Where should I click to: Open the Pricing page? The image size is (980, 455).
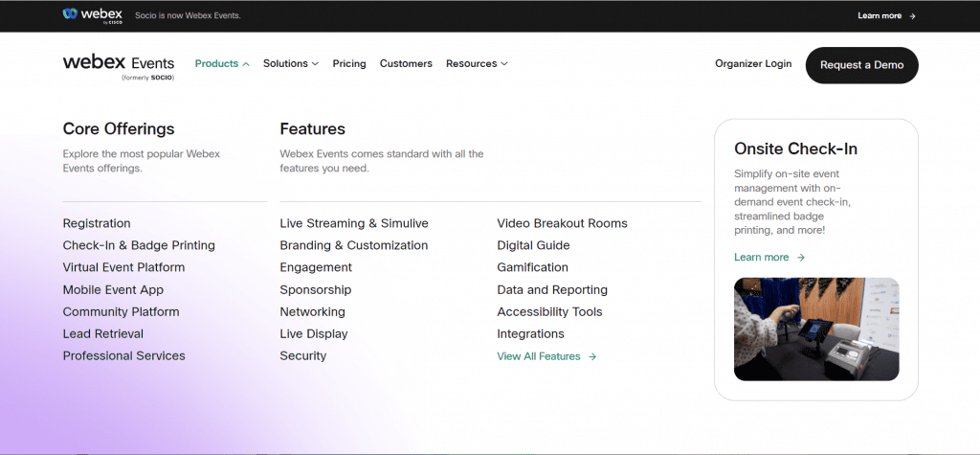point(349,64)
